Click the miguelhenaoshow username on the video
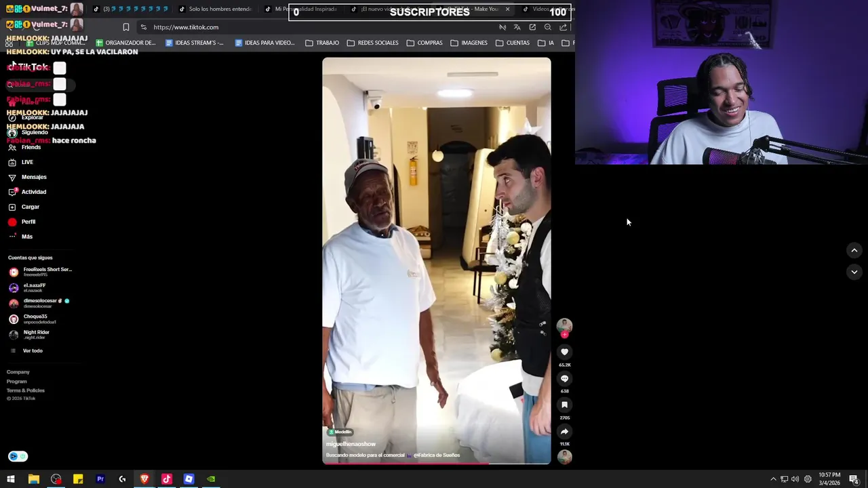This screenshot has width=868, height=488. click(x=351, y=444)
